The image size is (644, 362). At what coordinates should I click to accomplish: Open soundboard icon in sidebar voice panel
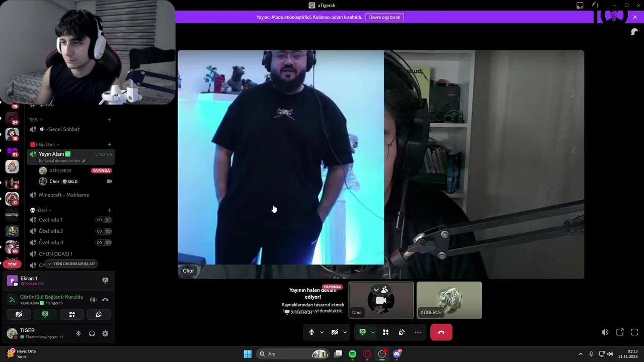click(x=99, y=314)
